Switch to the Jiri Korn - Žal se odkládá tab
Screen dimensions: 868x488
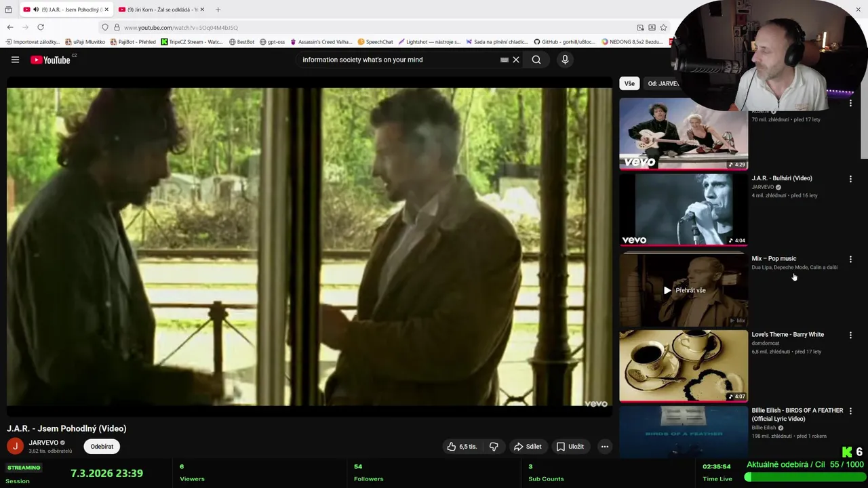(x=161, y=9)
